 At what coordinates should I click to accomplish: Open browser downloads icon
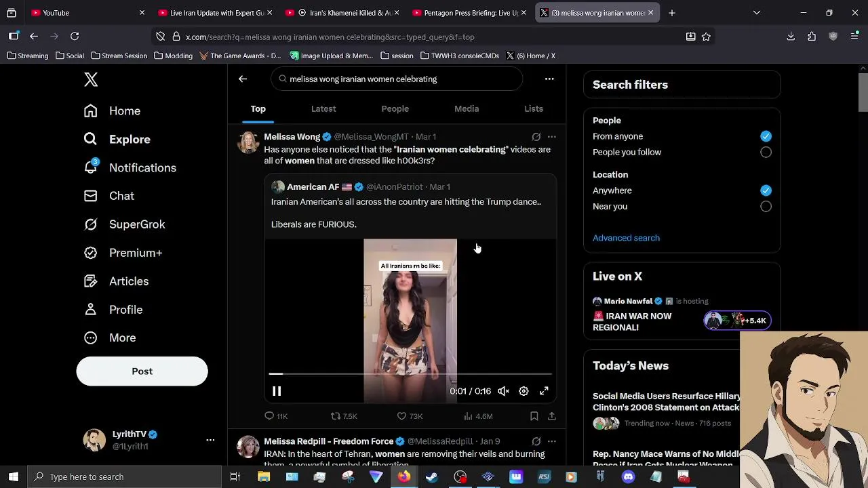pos(791,37)
